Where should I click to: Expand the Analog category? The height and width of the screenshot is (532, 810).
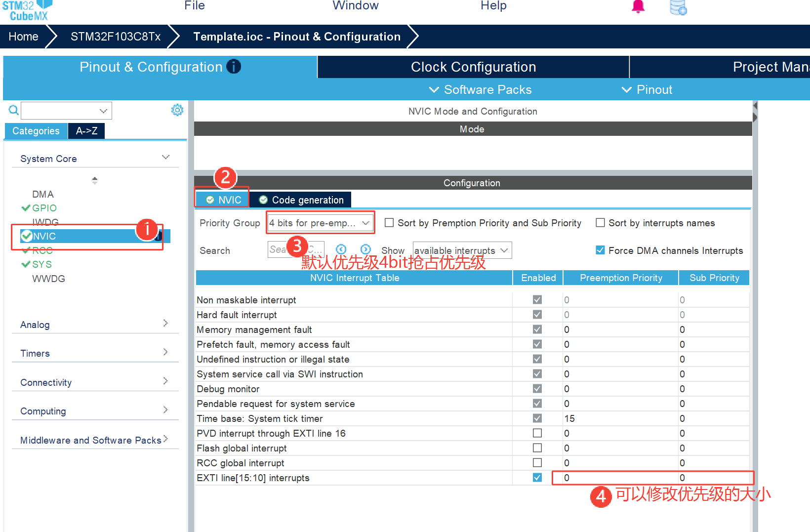[x=165, y=323]
